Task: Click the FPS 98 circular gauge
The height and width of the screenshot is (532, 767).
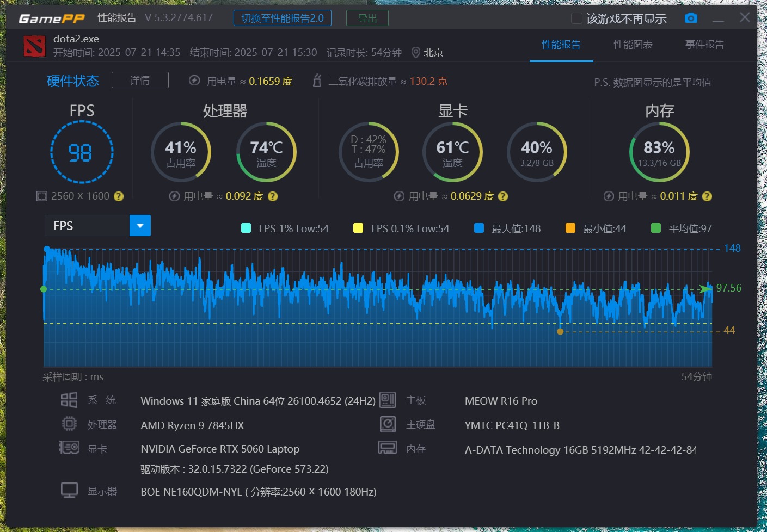Action: tap(82, 152)
